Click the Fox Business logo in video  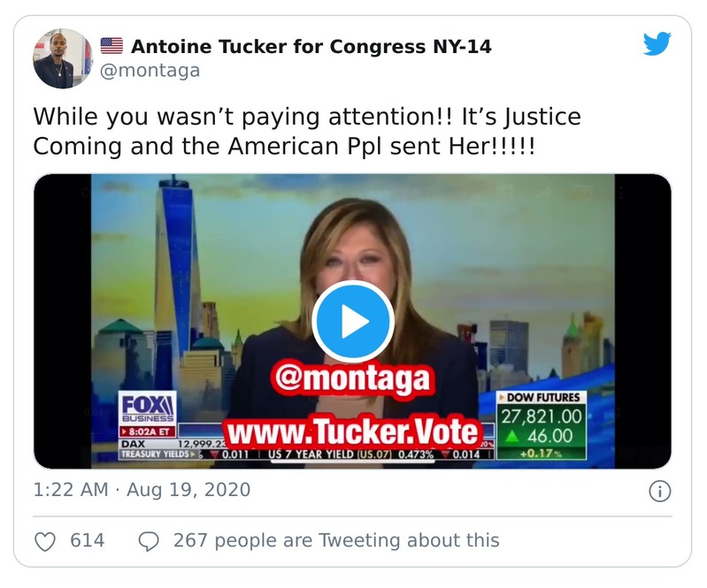point(148,408)
